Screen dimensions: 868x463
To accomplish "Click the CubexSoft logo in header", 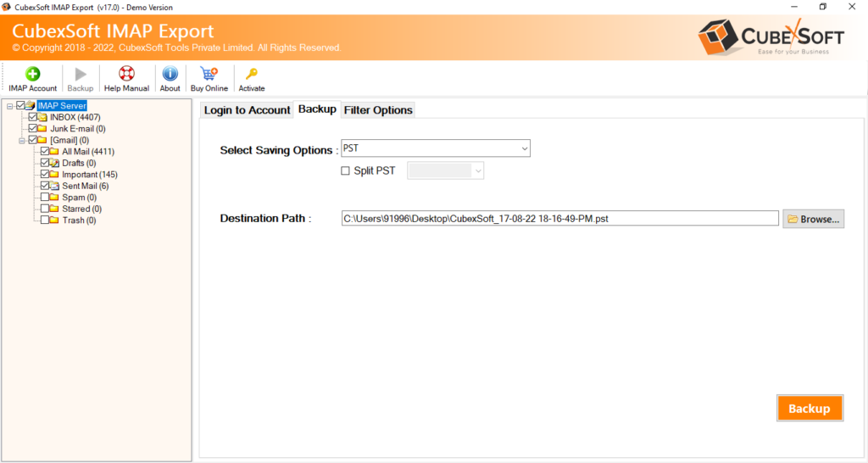I will tap(771, 37).
